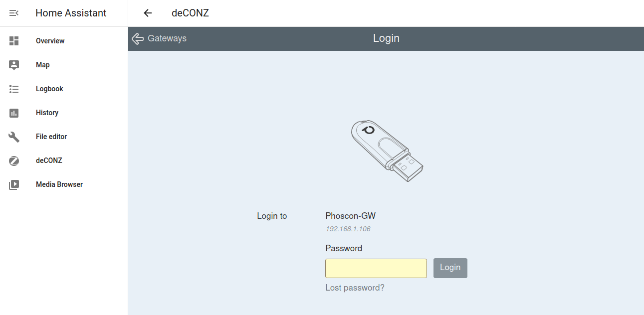Return to Gateways via the link
Screen dimensions: 644x315
[167, 38]
